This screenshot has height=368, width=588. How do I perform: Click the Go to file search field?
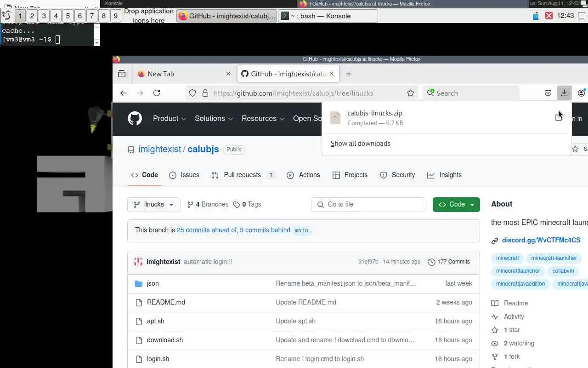click(368, 204)
